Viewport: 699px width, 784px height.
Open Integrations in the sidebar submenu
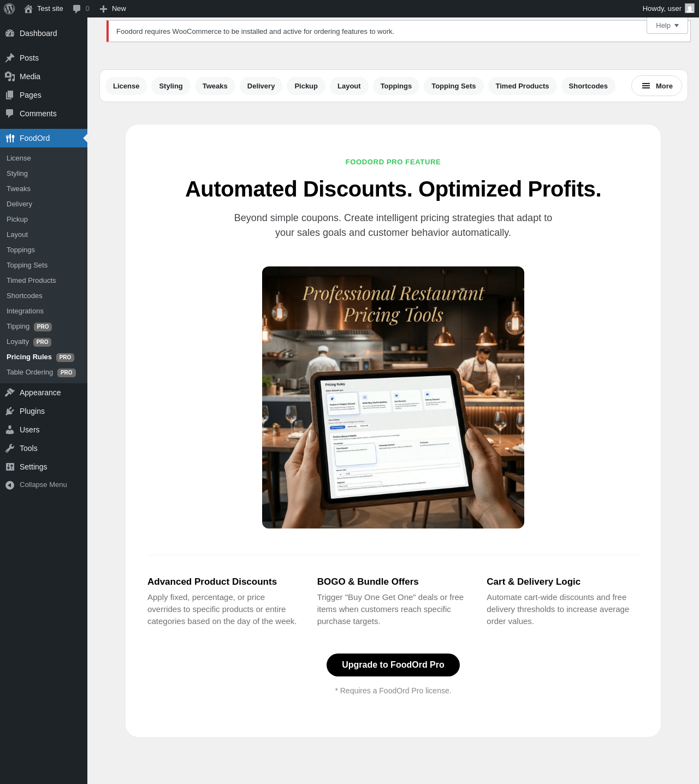click(44, 311)
